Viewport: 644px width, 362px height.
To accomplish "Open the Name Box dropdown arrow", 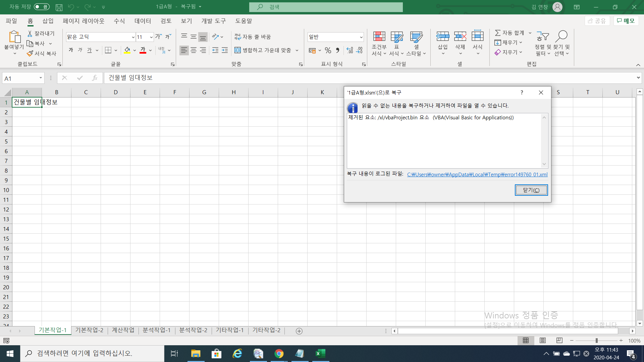I will (x=41, y=78).
